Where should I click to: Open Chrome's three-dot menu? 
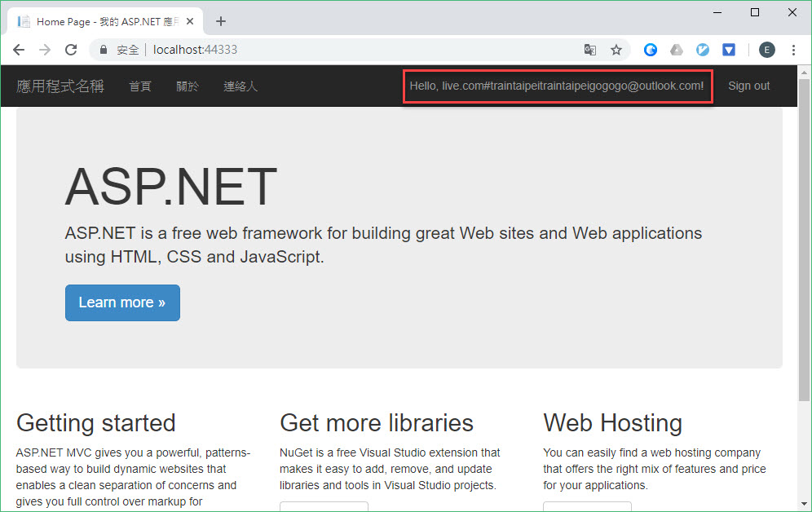tap(793, 50)
